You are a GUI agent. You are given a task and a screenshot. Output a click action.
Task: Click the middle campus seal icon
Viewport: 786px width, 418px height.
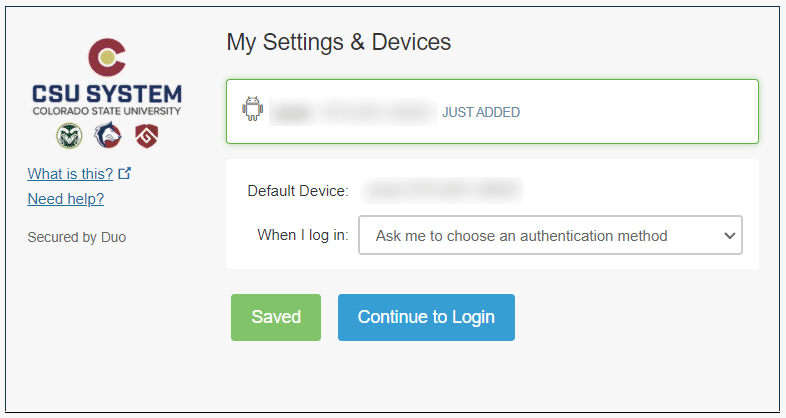point(107,135)
